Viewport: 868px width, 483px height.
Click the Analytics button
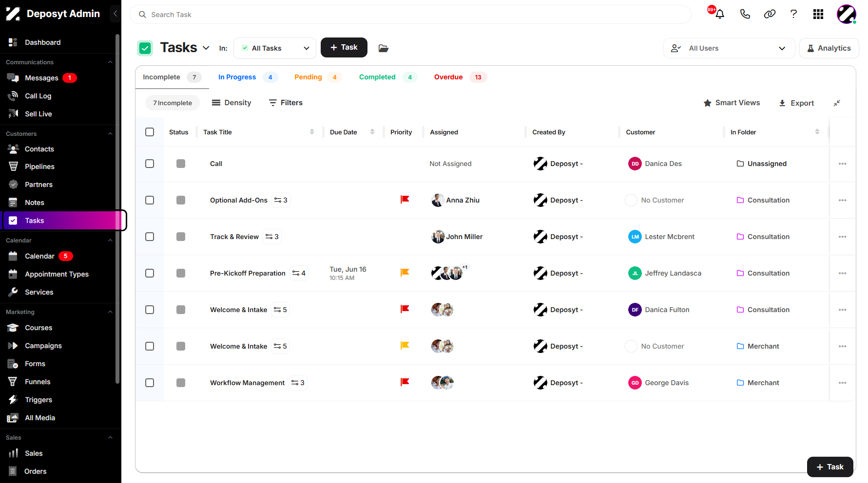(x=829, y=48)
